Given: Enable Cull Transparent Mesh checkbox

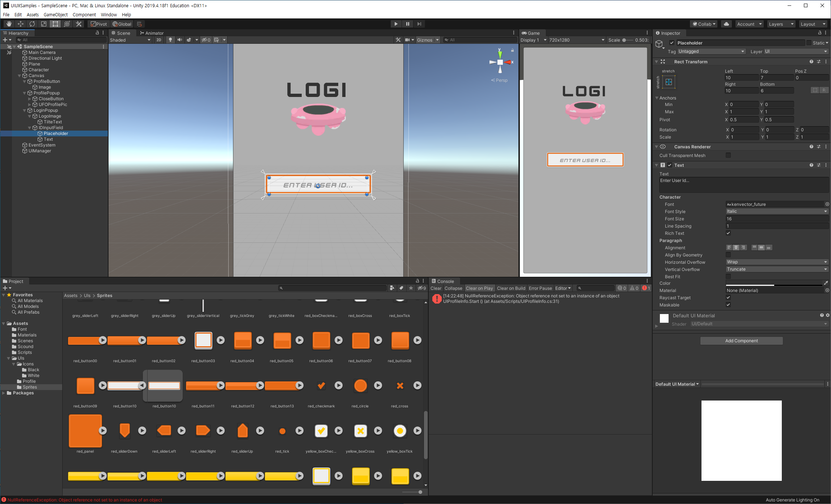Looking at the screenshot, I should (x=728, y=155).
